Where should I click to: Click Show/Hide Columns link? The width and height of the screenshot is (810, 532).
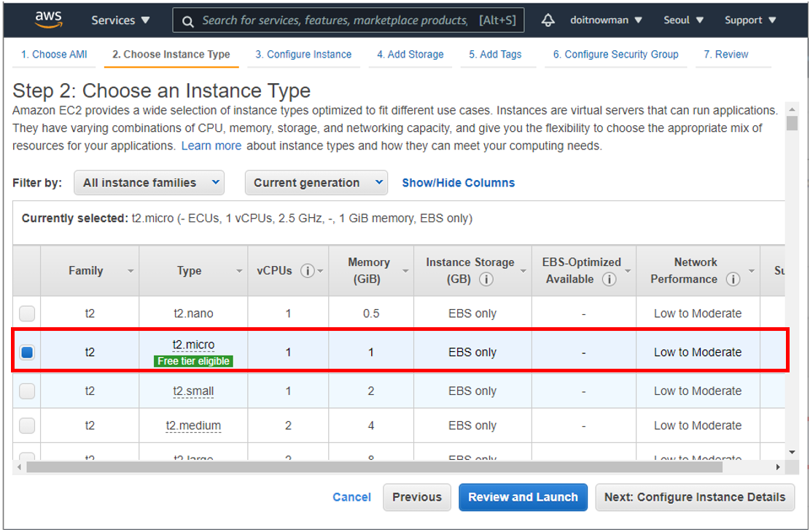(x=458, y=183)
